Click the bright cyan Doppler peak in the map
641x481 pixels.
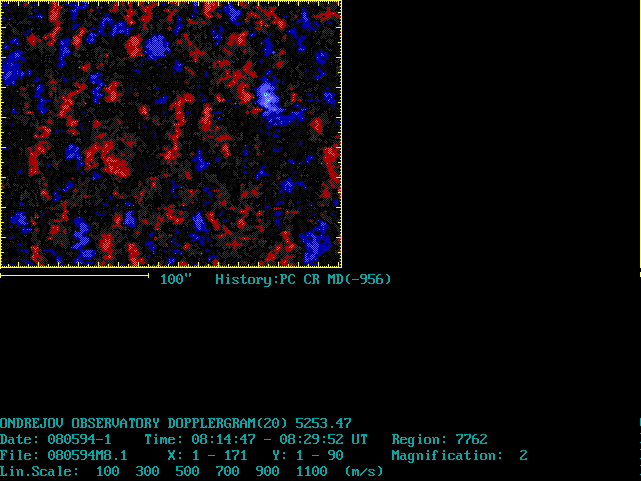tap(266, 97)
